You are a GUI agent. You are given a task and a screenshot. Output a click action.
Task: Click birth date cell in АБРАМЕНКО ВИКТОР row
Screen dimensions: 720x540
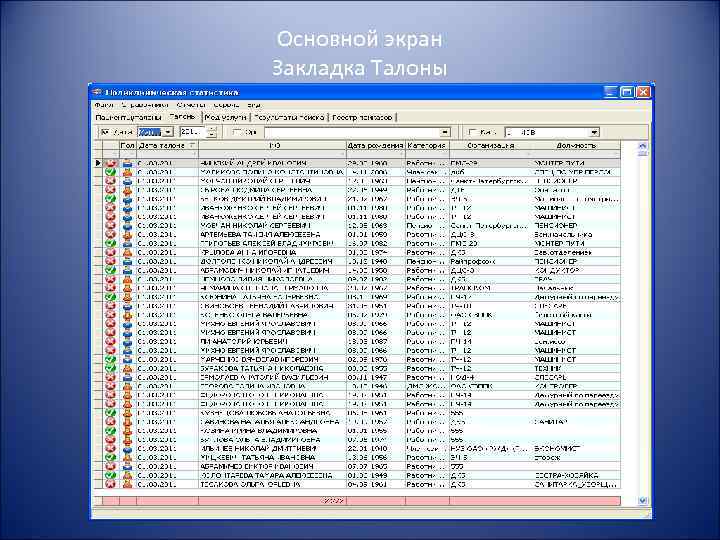click(376, 467)
